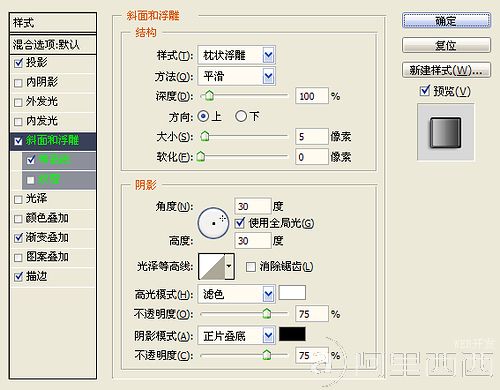Select the 描边 label in styles list
Image resolution: width=500 pixels, height=390 pixels.
37,276
